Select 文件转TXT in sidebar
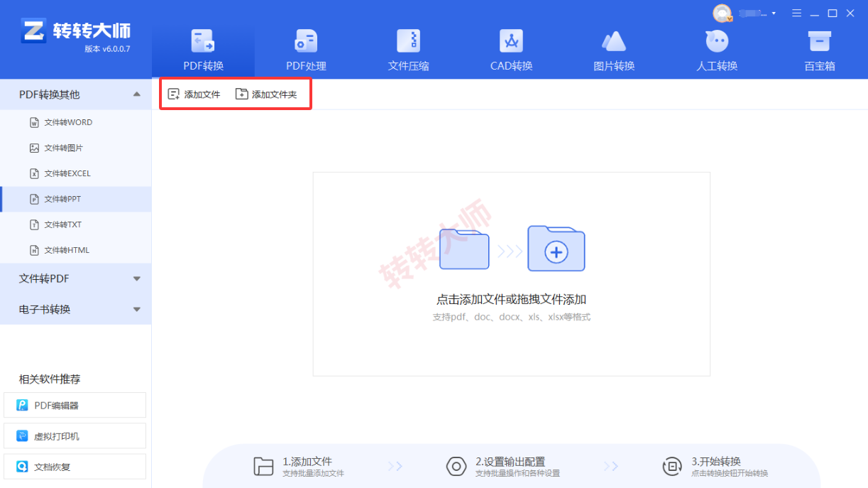 point(75,224)
